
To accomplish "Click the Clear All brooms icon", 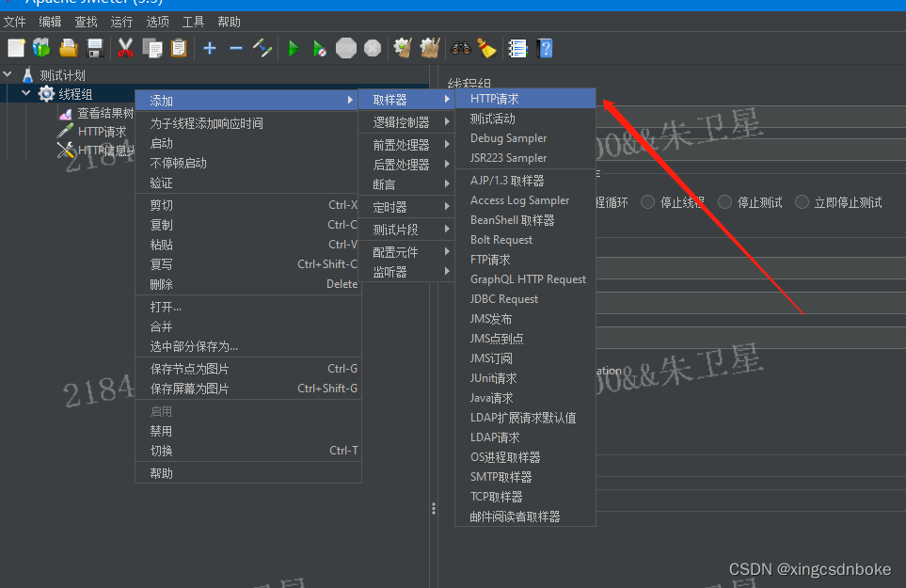I will tap(430, 48).
